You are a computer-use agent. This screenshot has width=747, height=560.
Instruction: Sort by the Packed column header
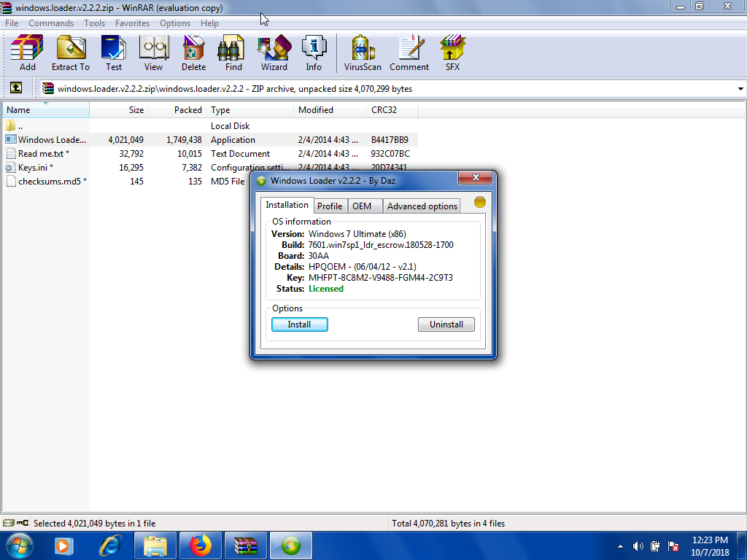click(x=177, y=109)
